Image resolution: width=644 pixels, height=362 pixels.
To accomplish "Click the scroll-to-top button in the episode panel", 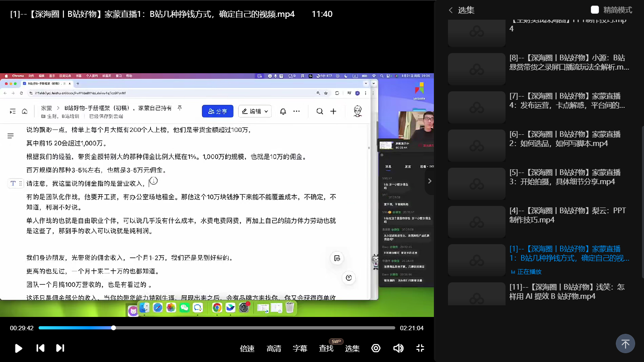I will 625,343.
